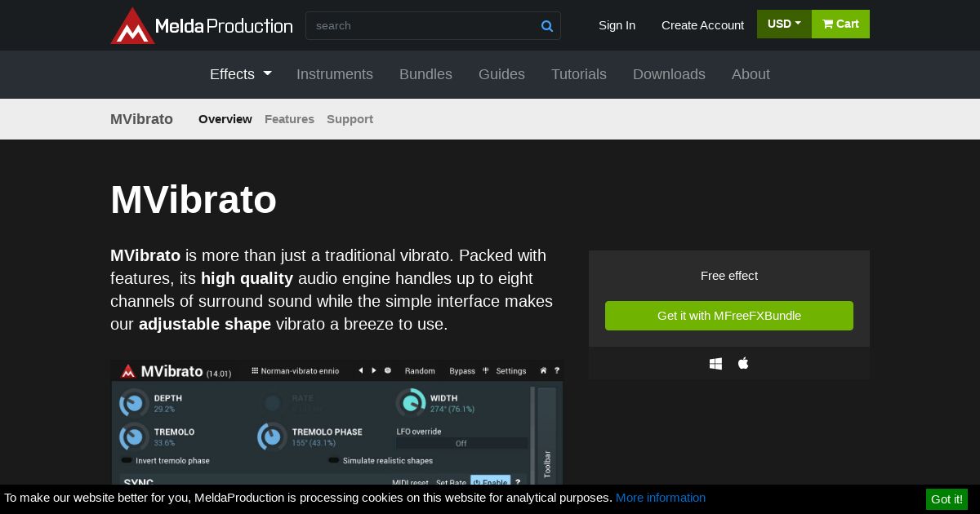This screenshot has height=514, width=980.
Task: Click the icon left of Settings
Action: (x=486, y=370)
